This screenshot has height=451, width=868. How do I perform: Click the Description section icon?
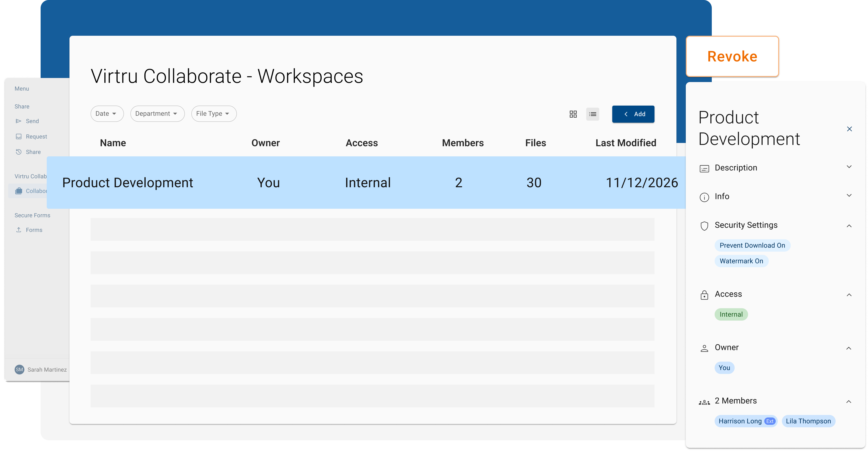(704, 168)
